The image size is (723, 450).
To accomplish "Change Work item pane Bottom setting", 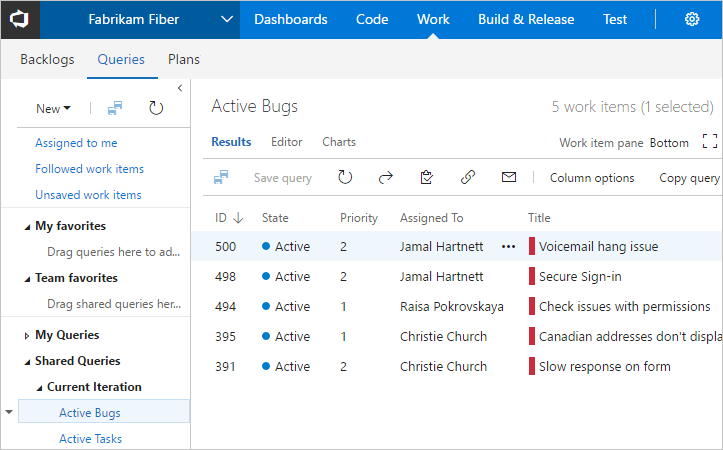I will 669,143.
